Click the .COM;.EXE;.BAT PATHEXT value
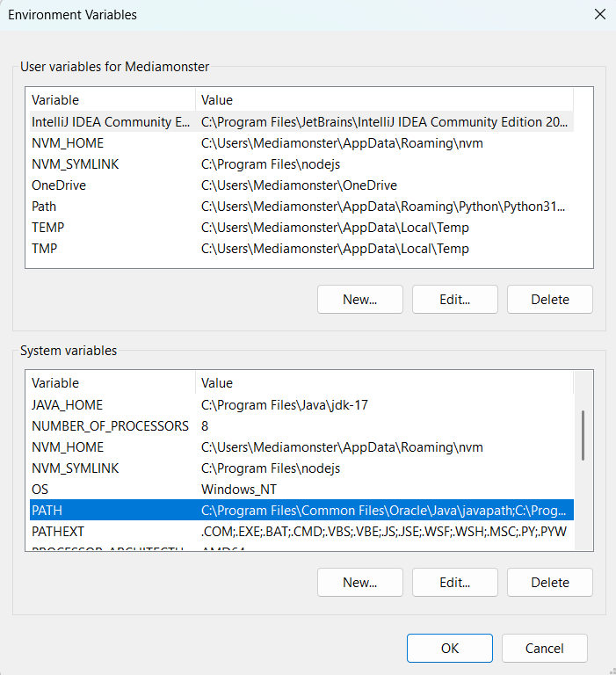Image resolution: width=616 pixels, height=675 pixels. [x=384, y=531]
